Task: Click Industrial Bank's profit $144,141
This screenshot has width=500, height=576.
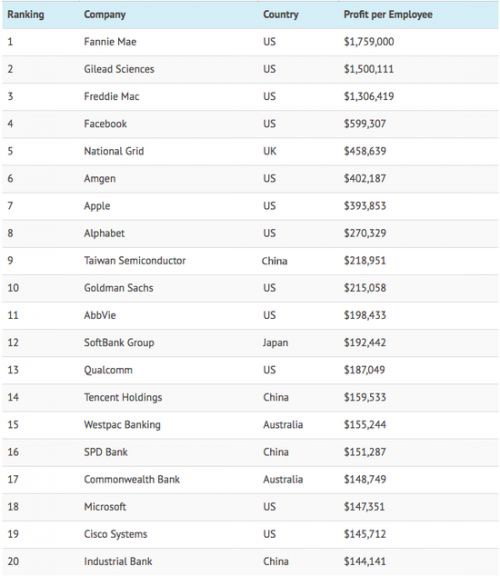Action: point(365,562)
